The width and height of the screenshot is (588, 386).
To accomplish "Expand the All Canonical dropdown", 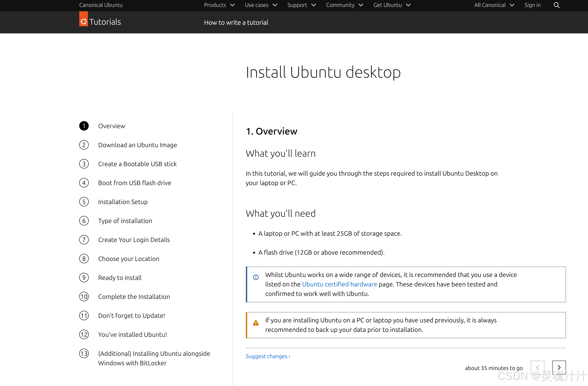I will tap(494, 5).
